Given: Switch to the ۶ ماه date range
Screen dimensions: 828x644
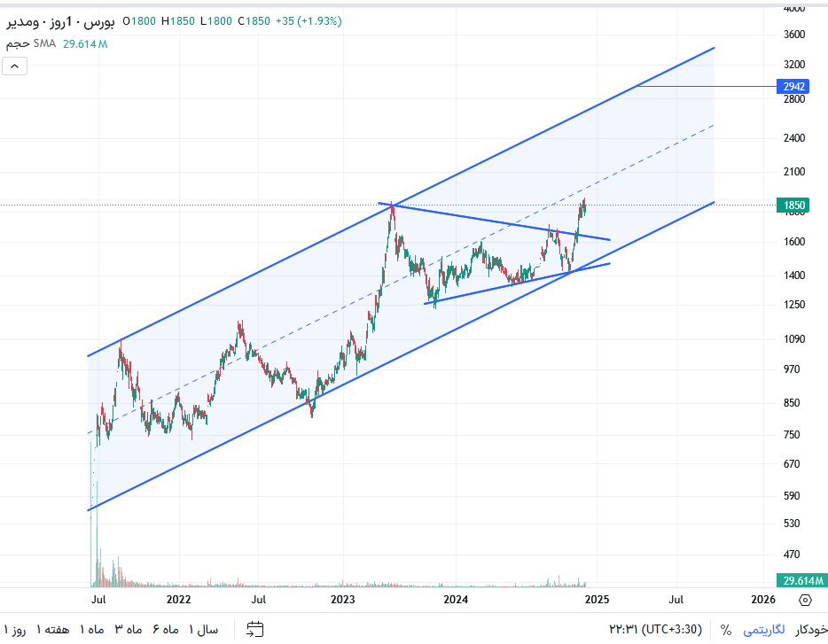Looking at the screenshot, I should tap(166, 630).
